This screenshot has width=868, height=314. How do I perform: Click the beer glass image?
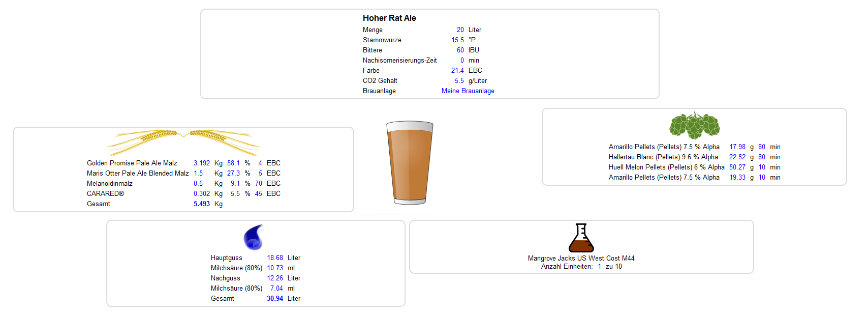410,163
